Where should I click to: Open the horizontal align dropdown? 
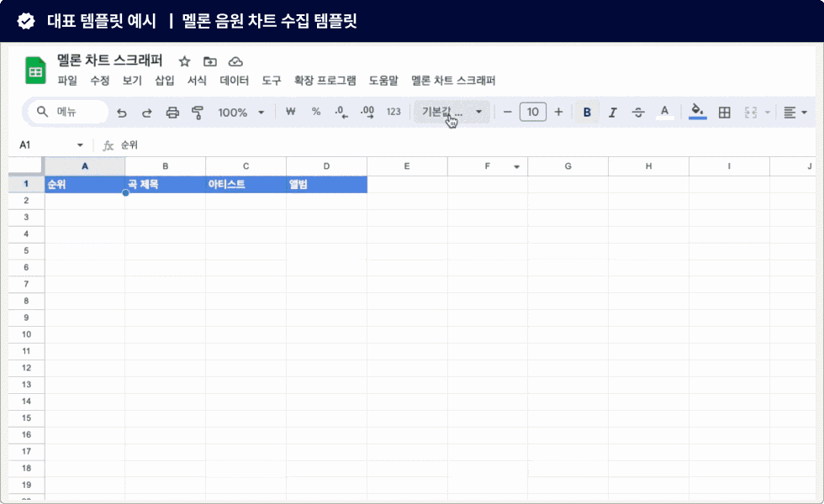[795, 113]
